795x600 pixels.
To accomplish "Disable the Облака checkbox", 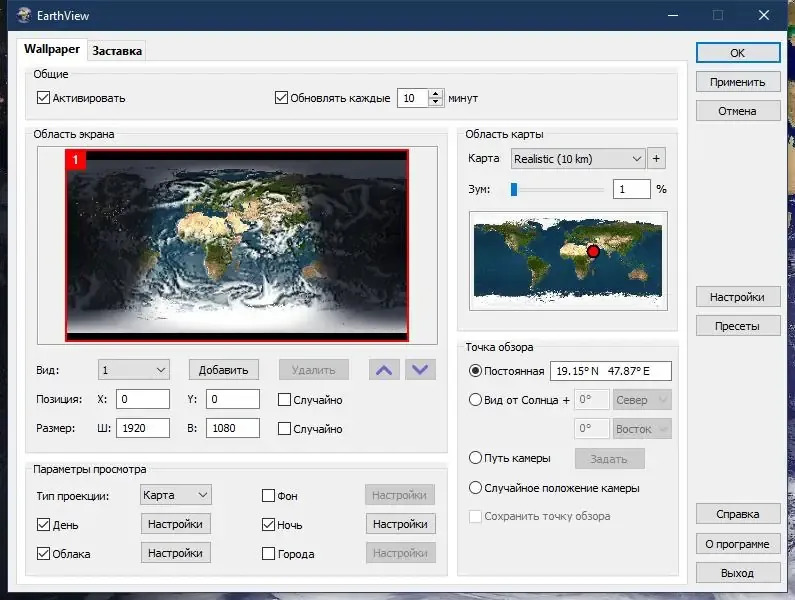I will (43, 553).
